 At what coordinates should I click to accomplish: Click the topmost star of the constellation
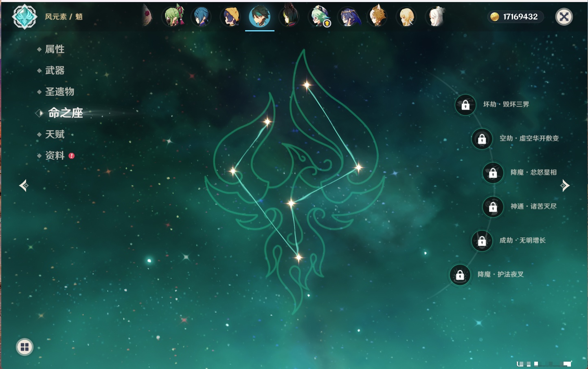[x=307, y=85]
